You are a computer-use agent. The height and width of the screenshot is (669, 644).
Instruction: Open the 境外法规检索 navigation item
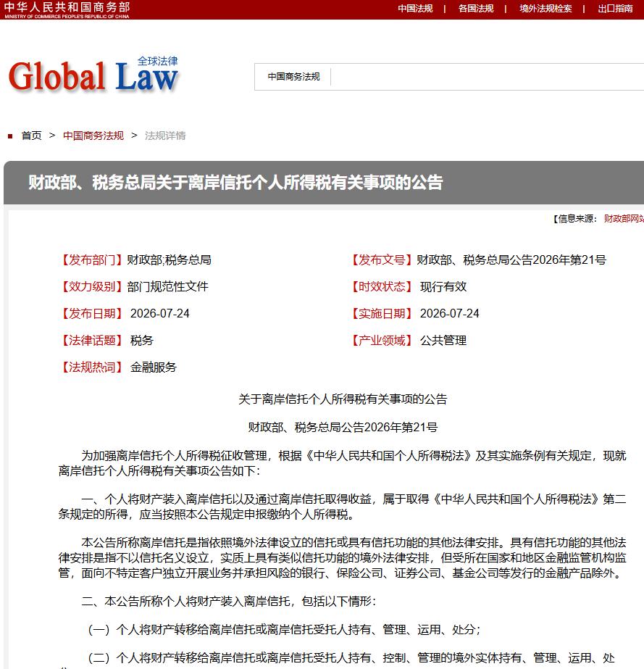pos(545,9)
